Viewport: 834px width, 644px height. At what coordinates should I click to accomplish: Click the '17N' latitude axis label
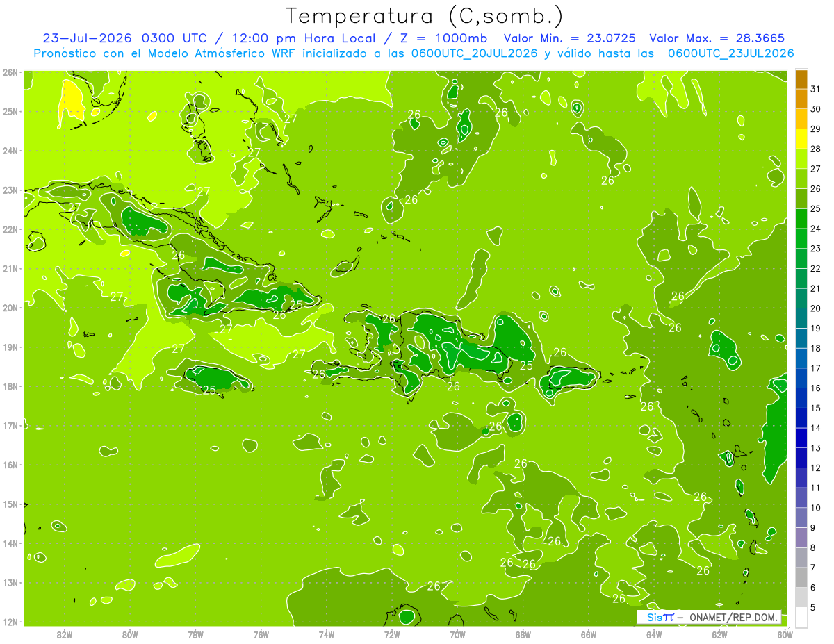click(10, 425)
